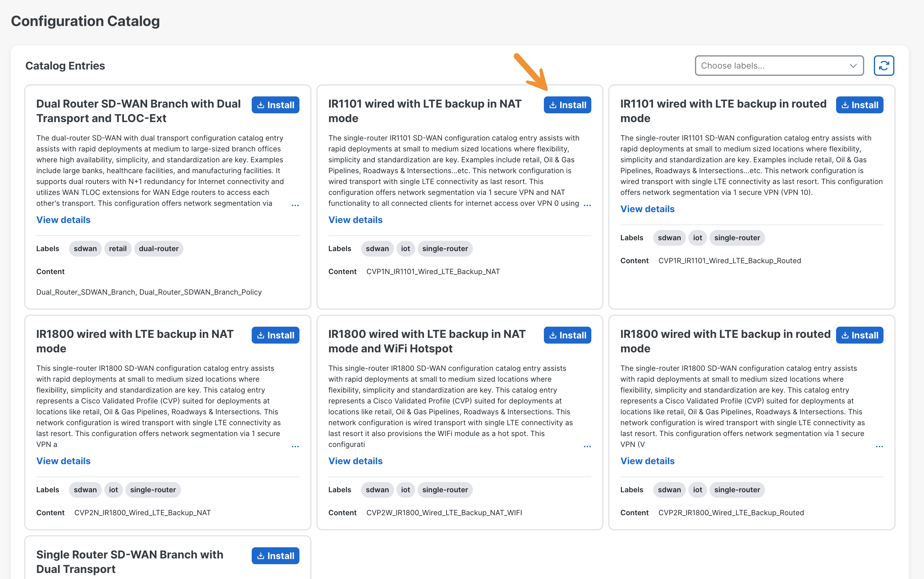Click sdwan label on IR1800 WiFi Hotspot card
The height and width of the screenshot is (579, 924).
point(377,490)
